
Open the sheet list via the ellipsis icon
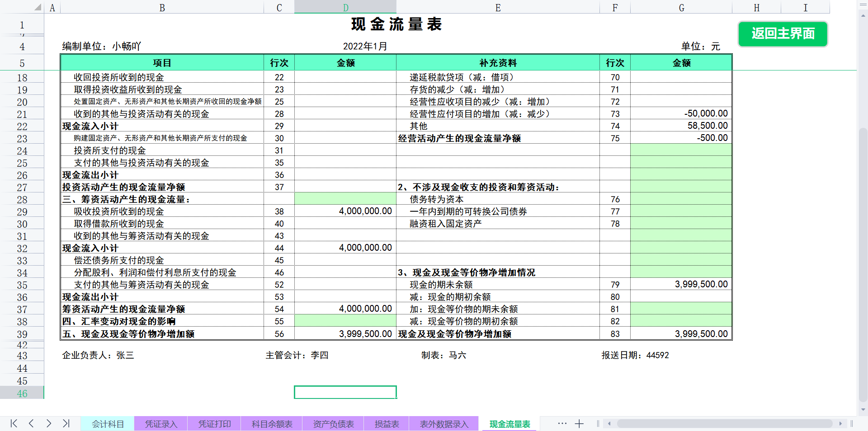tap(561, 423)
